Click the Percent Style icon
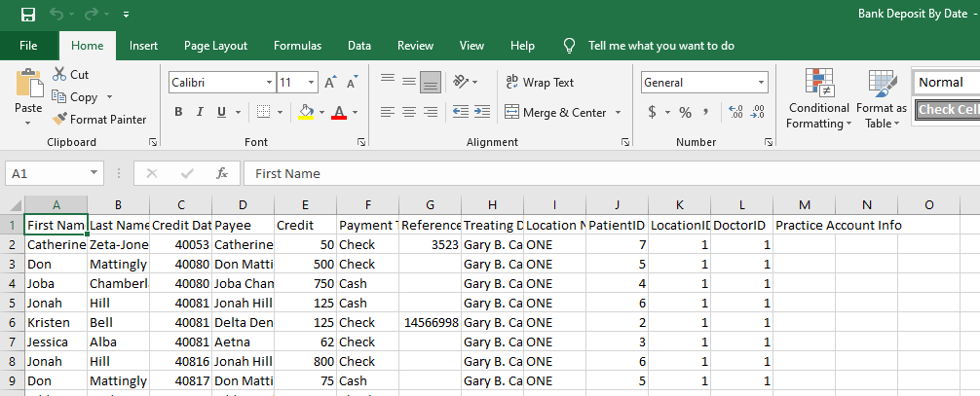 pyautogui.click(x=685, y=112)
